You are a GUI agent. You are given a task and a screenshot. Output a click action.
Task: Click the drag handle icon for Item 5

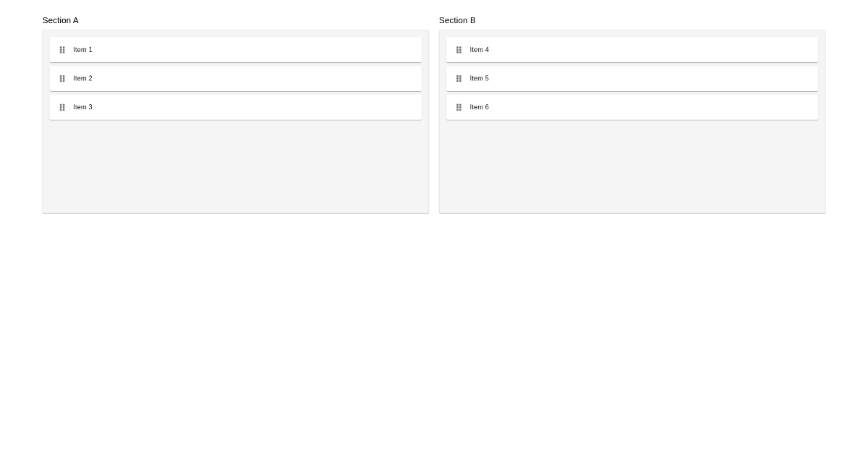click(459, 78)
